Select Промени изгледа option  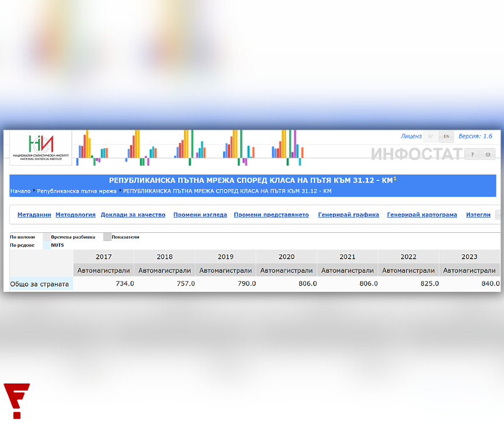click(200, 215)
